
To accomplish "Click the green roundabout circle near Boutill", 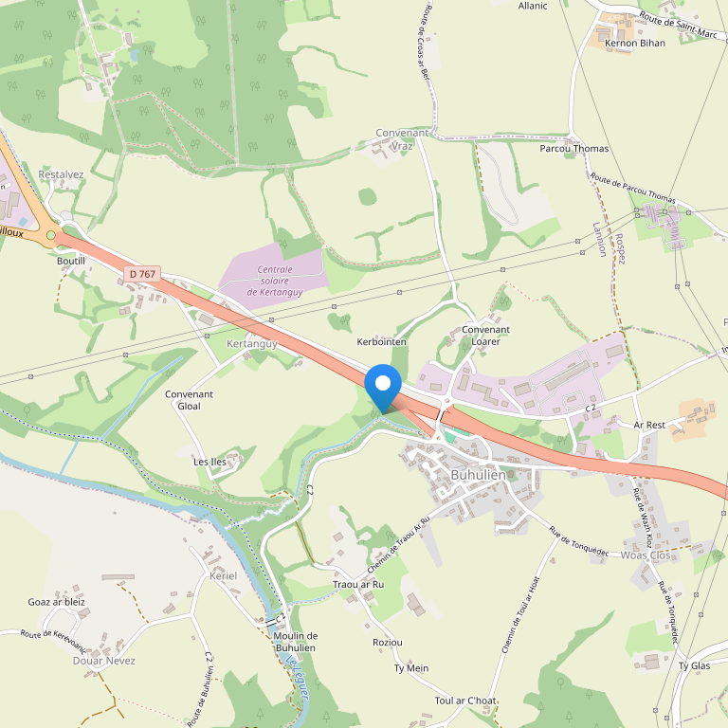I will [x=50, y=236].
